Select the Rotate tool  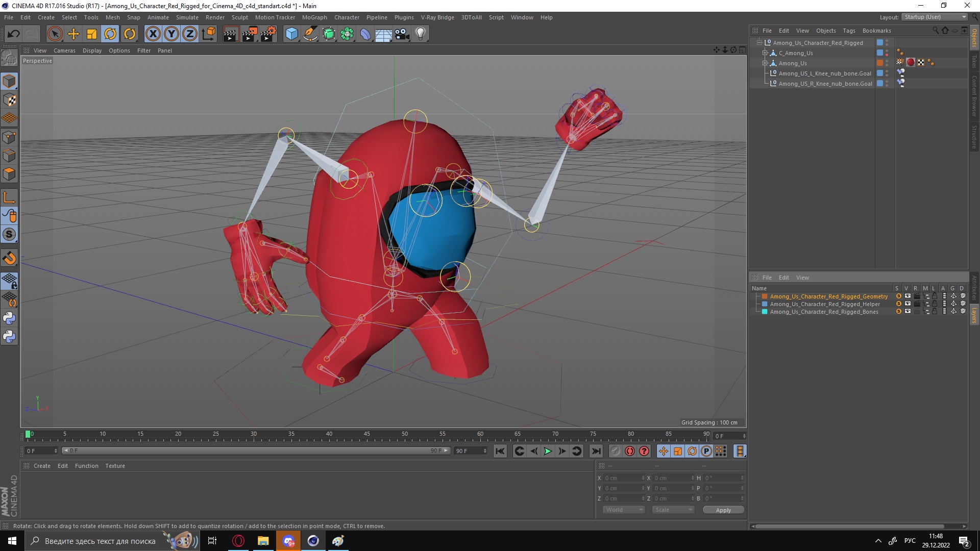(110, 34)
